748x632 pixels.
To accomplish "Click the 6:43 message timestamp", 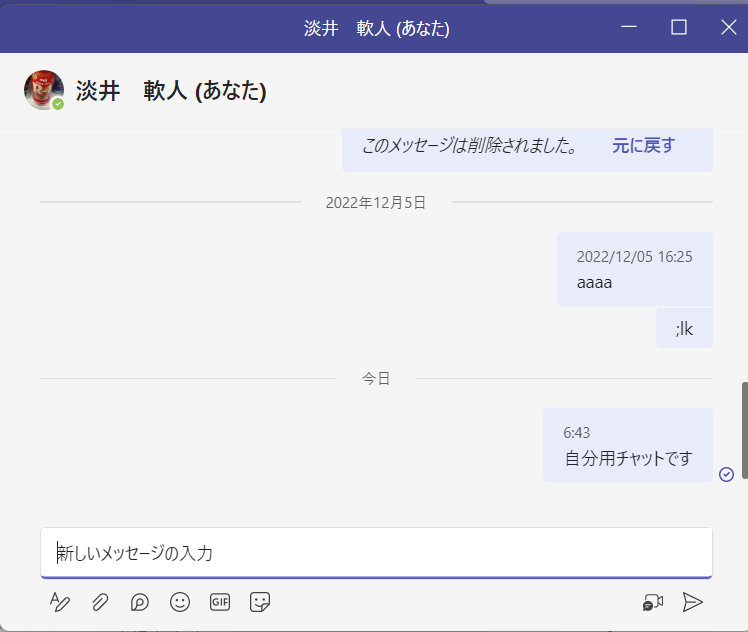I will pos(576,433).
